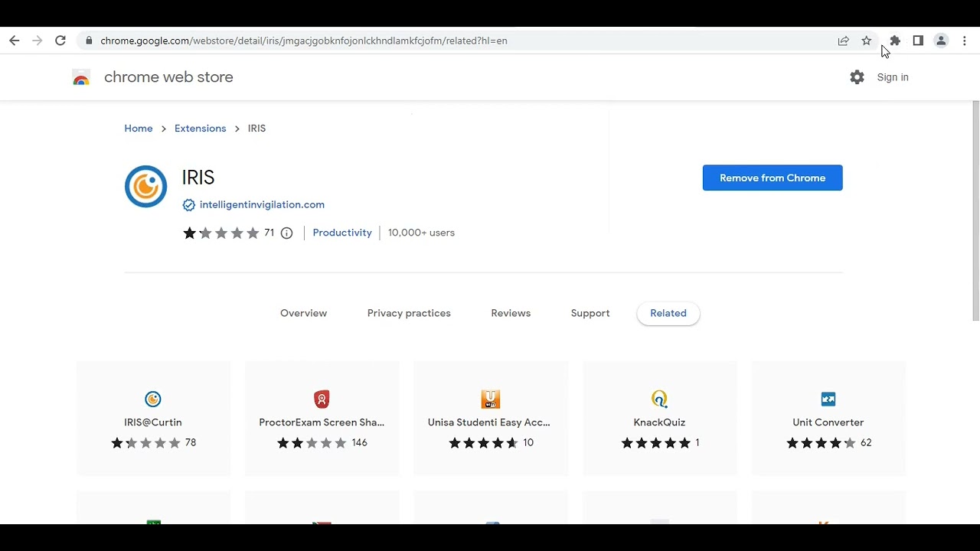The height and width of the screenshot is (551, 980).
Task: Open the Productivity category link
Action: click(x=342, y=233)
